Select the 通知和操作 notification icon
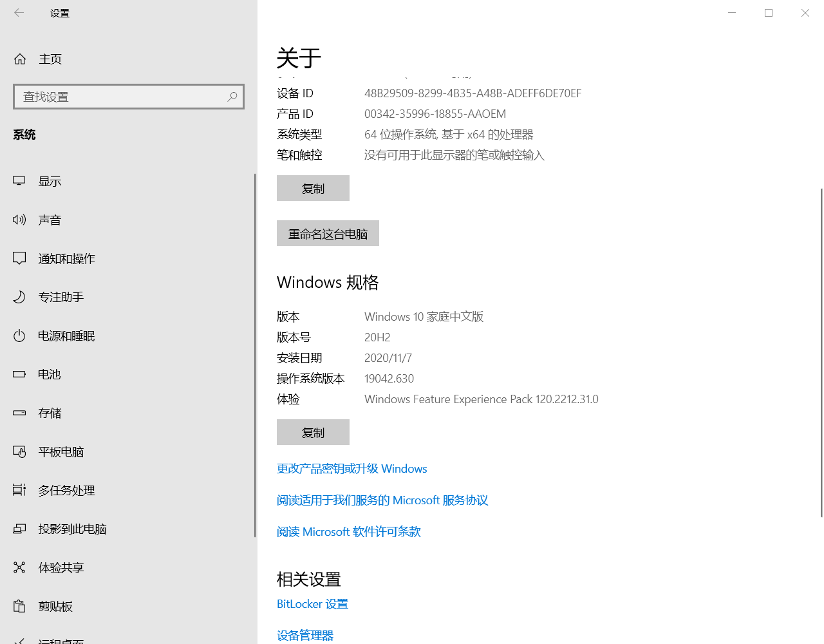Viewport: 824px width, 644px height. 19,258
